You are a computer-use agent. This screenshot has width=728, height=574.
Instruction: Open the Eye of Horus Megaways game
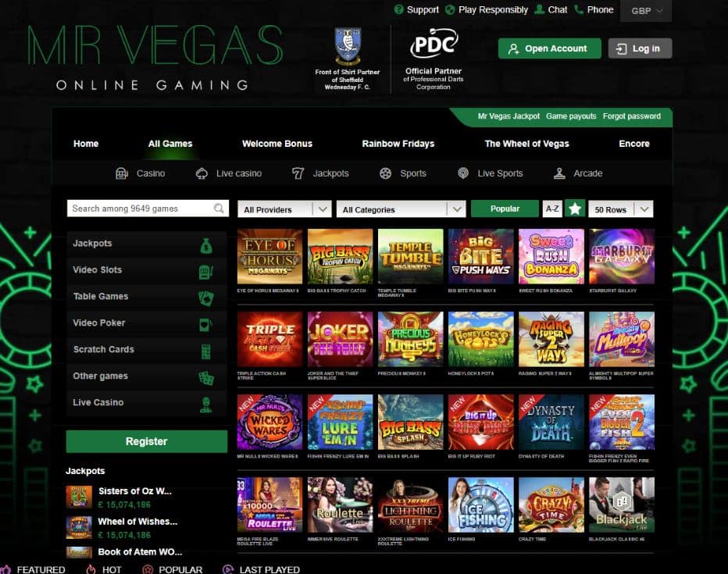(x=269, y=256)
